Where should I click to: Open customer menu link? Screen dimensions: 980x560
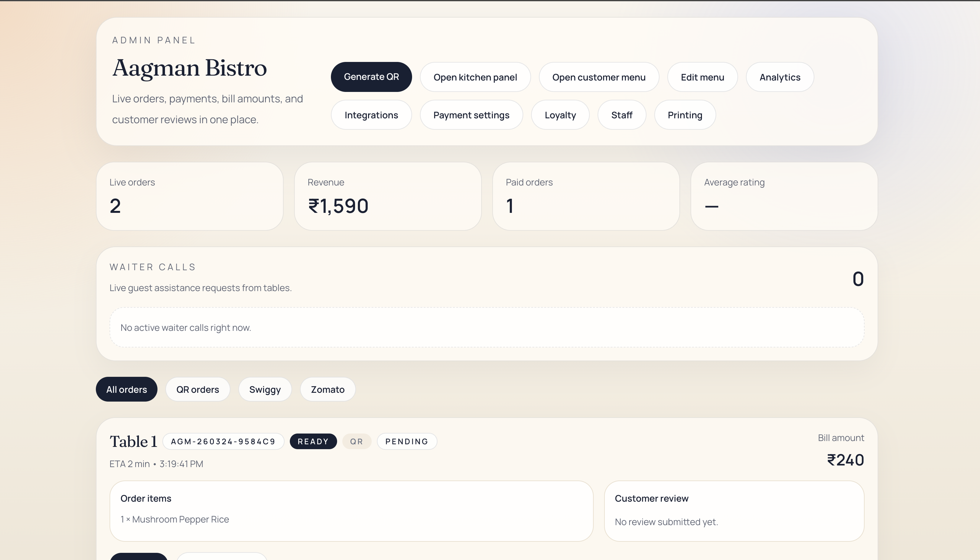pyautogui.click(x=599, y=77)
